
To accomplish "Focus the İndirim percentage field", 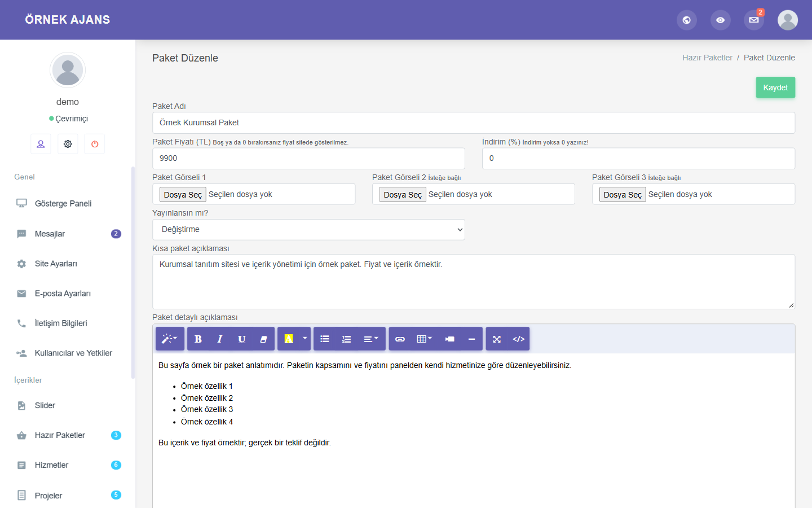I will 638,159.
